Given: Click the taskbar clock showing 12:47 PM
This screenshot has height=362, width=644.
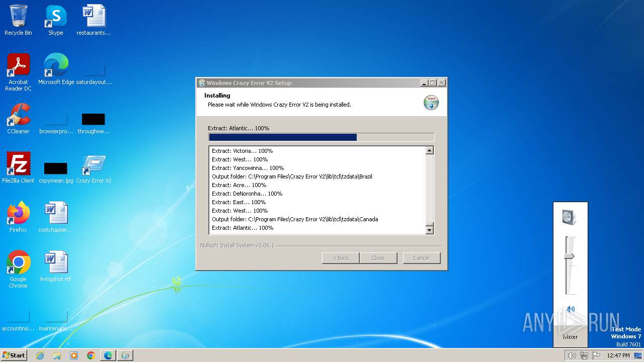Looking at the screenshot, I should point(618,355).
